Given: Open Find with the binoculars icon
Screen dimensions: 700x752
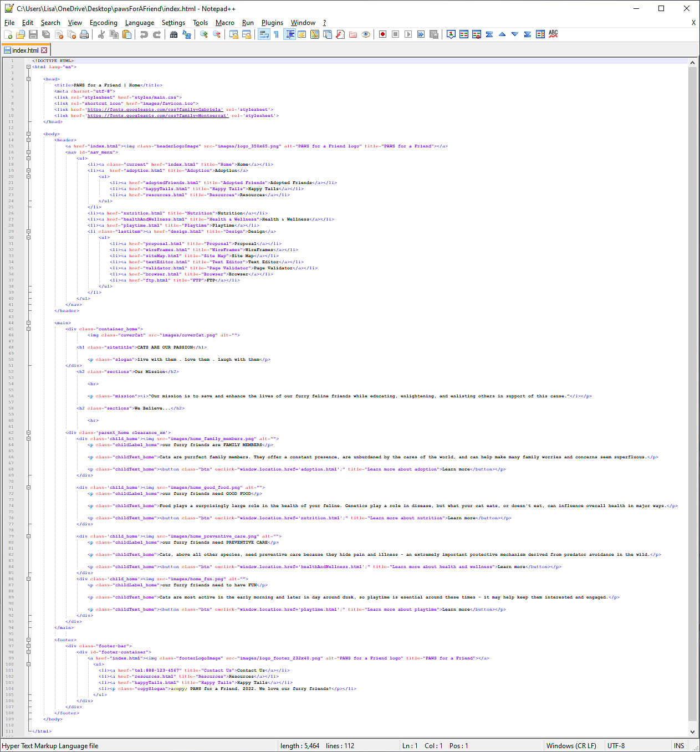Looking at the screenshot, I should tap(174, 34).
